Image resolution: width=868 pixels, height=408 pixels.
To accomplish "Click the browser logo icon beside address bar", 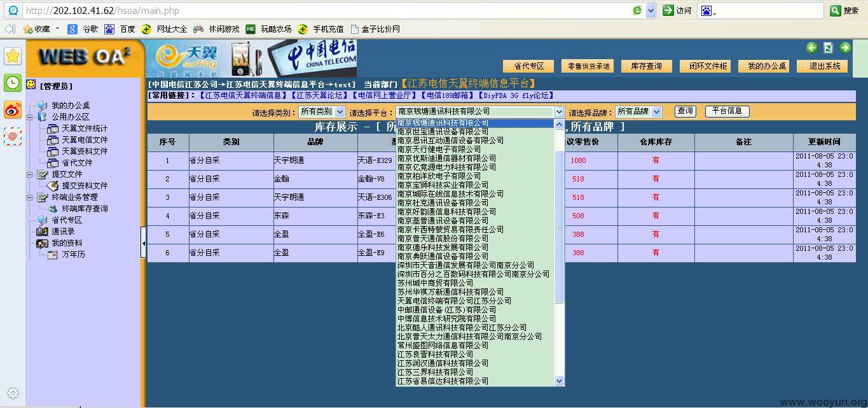I will 13,10.
